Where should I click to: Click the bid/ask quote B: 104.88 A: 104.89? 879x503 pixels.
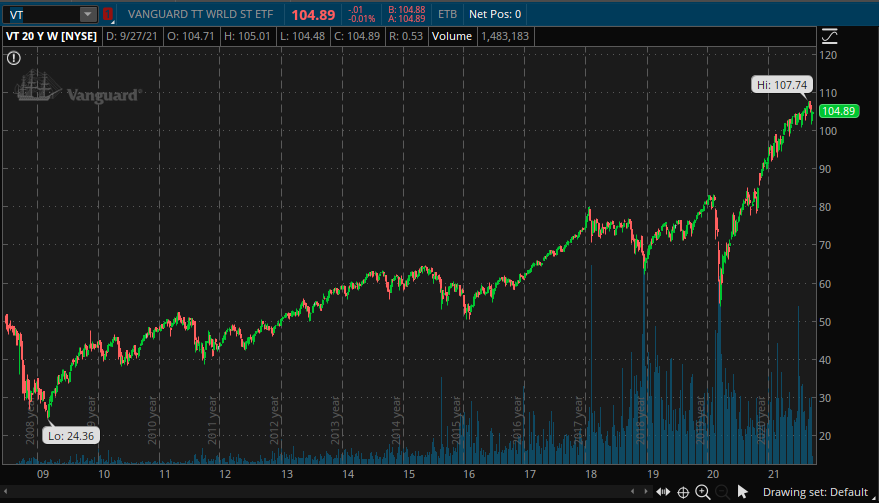tap(406, 14)
